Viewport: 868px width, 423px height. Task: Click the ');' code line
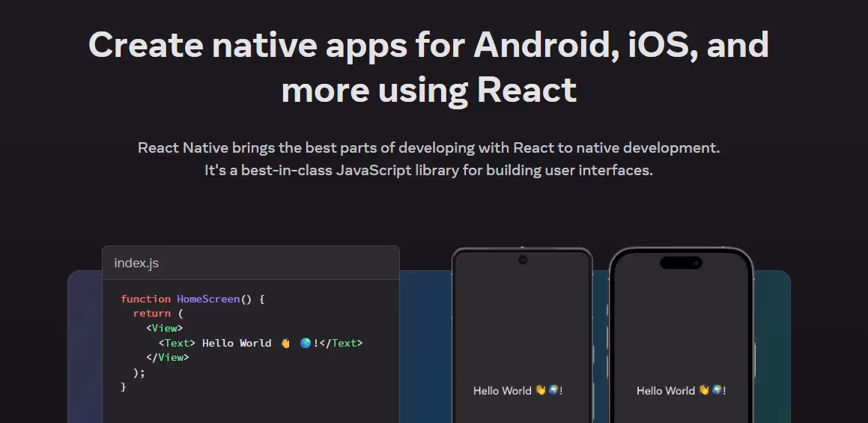(139, 372)
